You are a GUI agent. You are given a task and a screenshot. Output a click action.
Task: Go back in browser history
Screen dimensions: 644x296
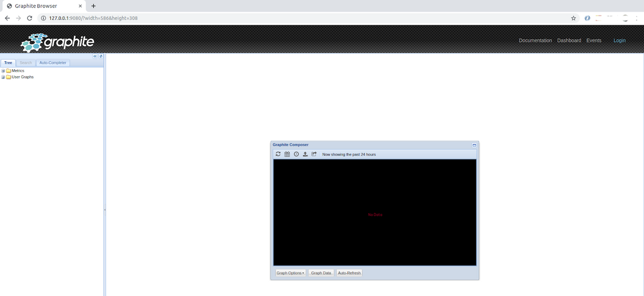point(7,18)
